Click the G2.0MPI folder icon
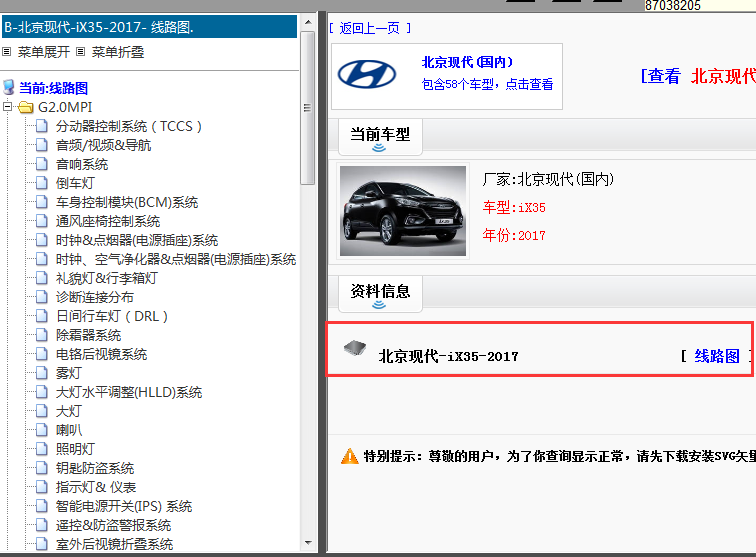The height and width of the screenshot is (557, 756). pos(26,107)
